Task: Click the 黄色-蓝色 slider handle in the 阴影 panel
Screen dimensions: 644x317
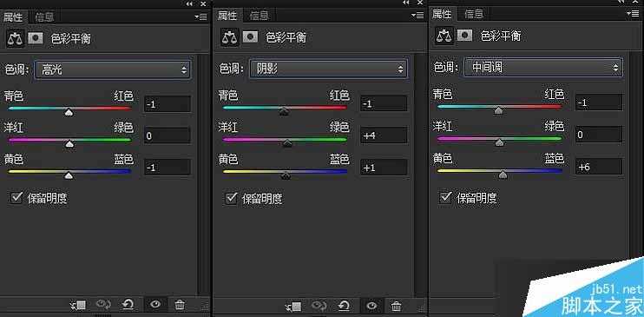Action: [286, 175]
